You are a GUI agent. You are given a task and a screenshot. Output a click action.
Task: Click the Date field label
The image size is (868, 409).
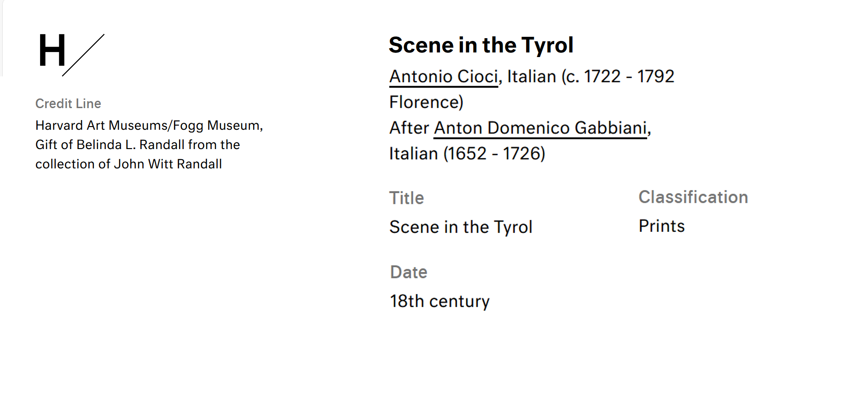(409, 272)
